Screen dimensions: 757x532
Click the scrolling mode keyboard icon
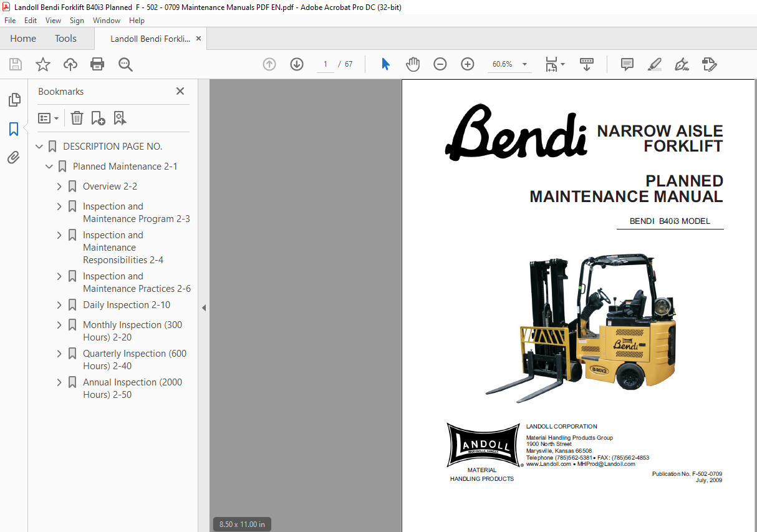click(587, 64)
